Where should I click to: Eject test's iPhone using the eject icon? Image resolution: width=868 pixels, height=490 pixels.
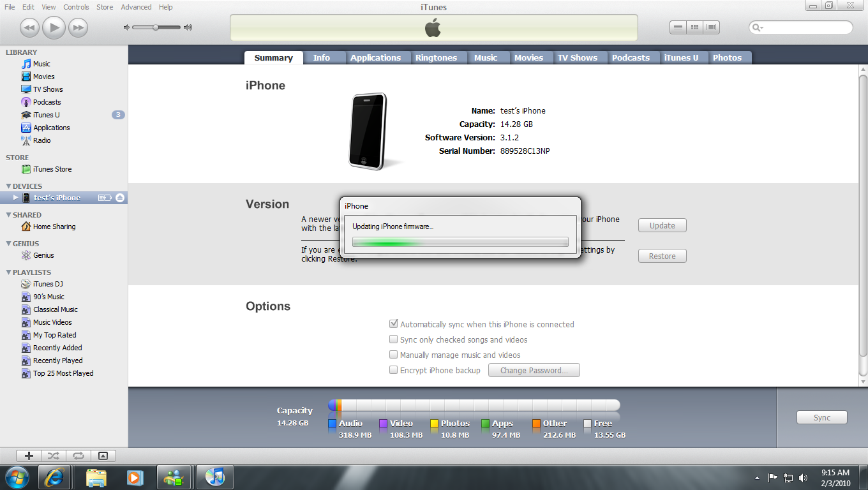[120, 198]
